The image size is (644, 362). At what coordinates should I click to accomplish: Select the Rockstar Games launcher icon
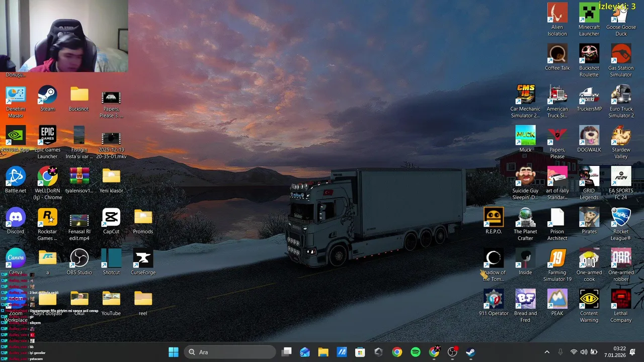pyautogui.click(x=47, y=224)
